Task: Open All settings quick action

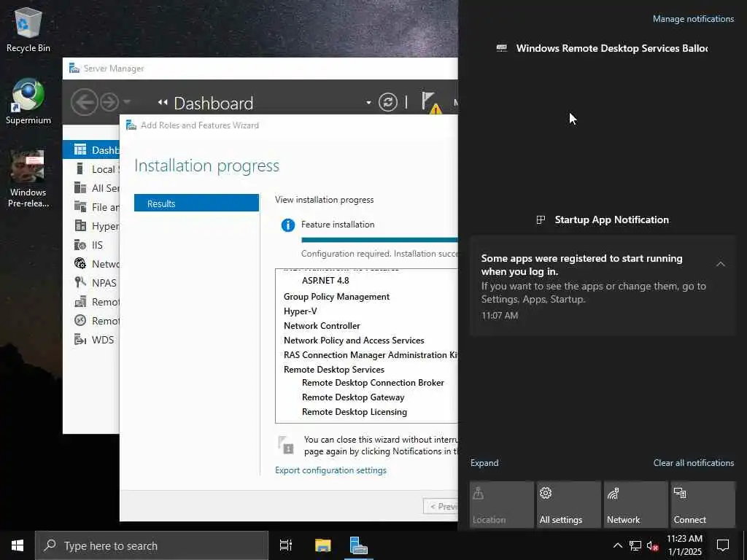Action: tap(568, 505)
